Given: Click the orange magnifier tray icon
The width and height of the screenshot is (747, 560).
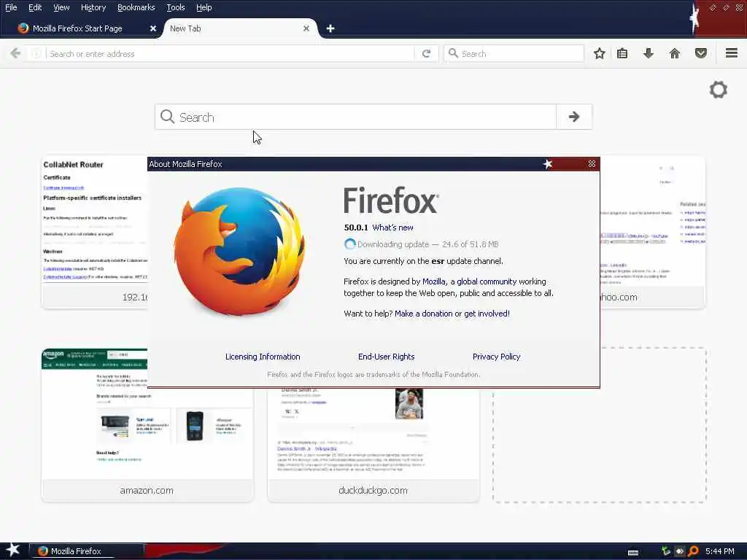Looking at the screenshot, I should [x=694, y=551].
